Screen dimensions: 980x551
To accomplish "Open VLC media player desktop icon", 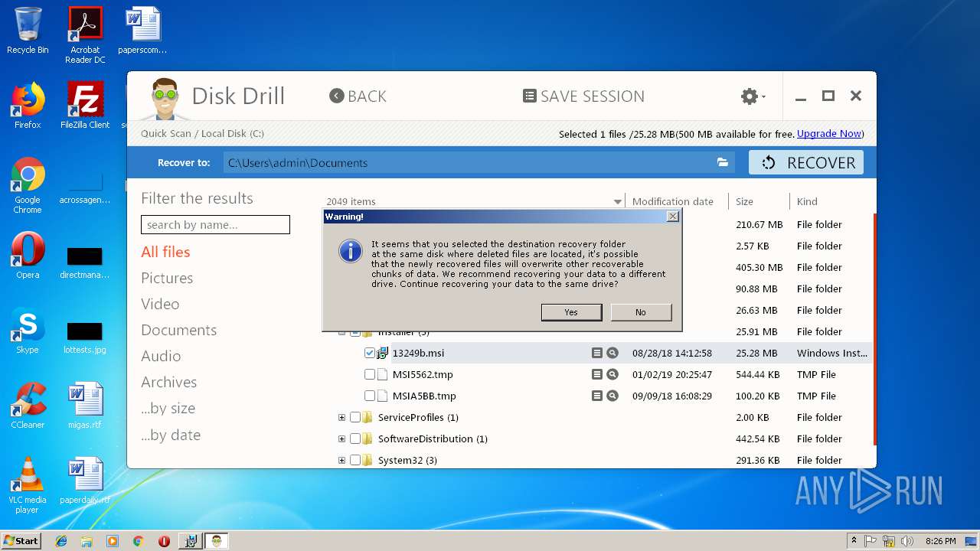I will (28, 485).
